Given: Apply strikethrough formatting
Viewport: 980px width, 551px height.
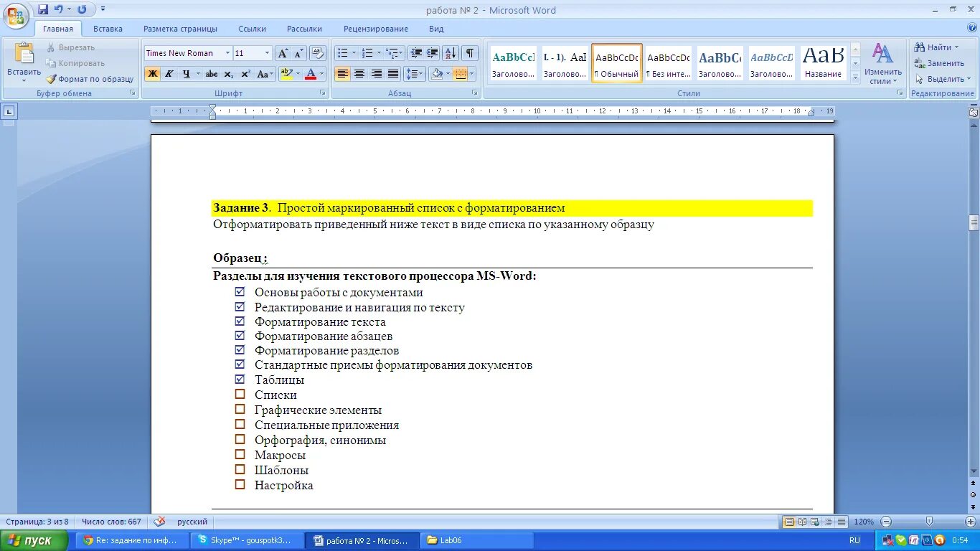Looking at the screenshot, I should coord(212,74).
